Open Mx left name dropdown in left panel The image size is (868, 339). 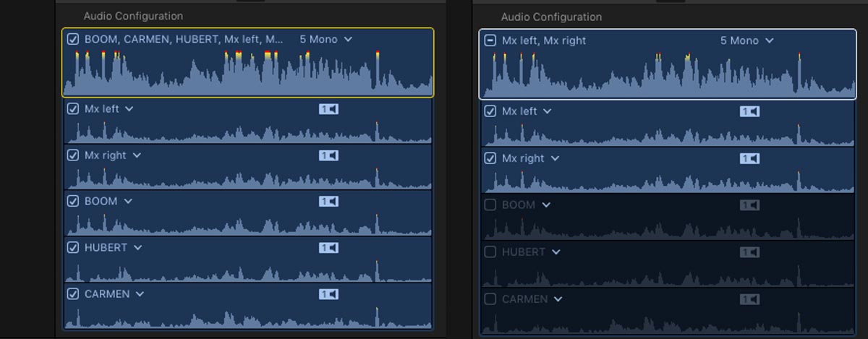coord(129,109)
